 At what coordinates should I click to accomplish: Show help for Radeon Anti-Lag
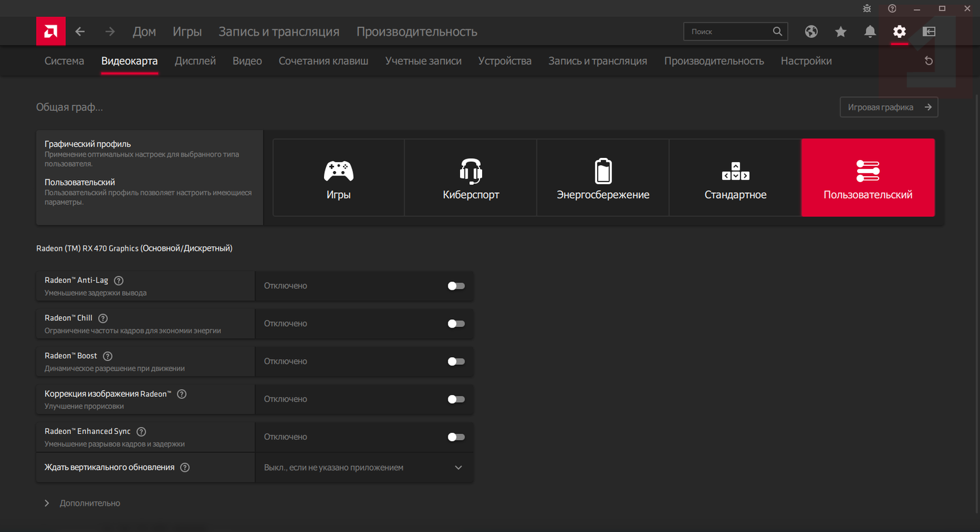119,281
